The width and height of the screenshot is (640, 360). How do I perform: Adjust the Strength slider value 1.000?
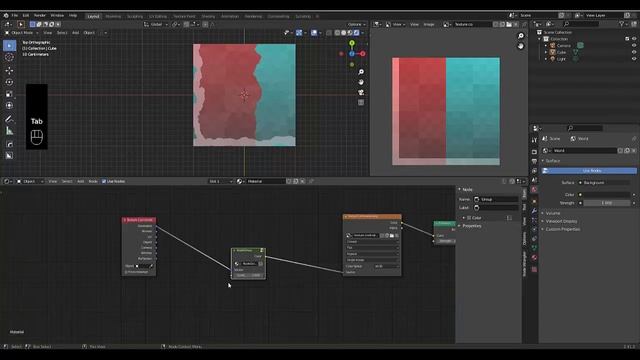[607, 203]
